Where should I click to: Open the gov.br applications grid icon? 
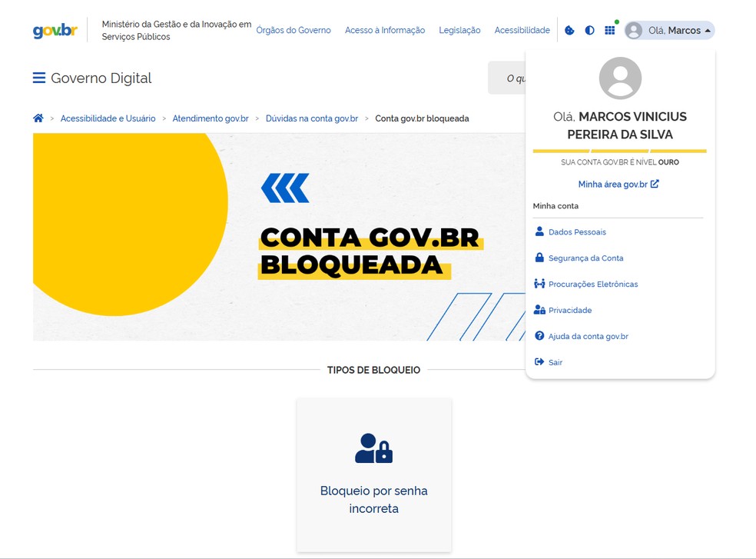(610, 30)
